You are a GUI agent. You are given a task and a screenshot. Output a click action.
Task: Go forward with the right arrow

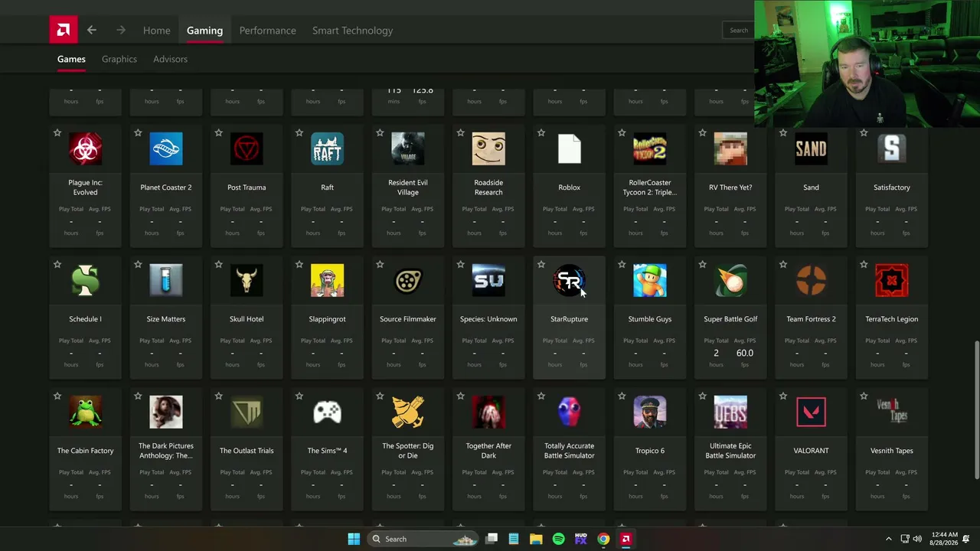[x=121, y=31]
